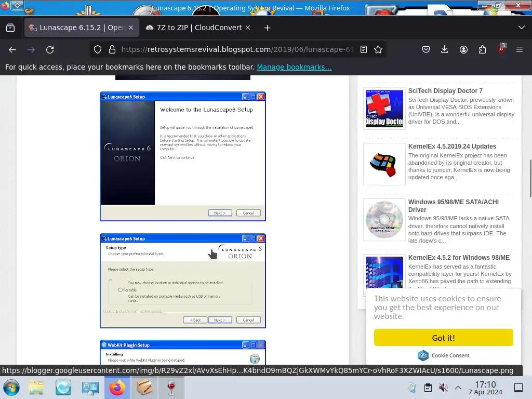Open the downloads panel

click(445, 49)
